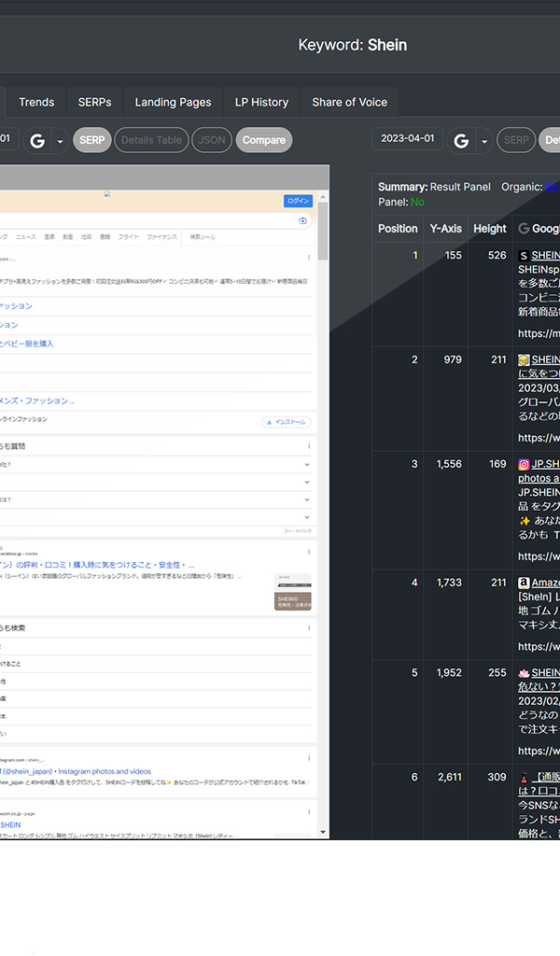This screenshot has height=956, width=560.
Task: Select the ファイナンス search filter
Action: [161, 236]
